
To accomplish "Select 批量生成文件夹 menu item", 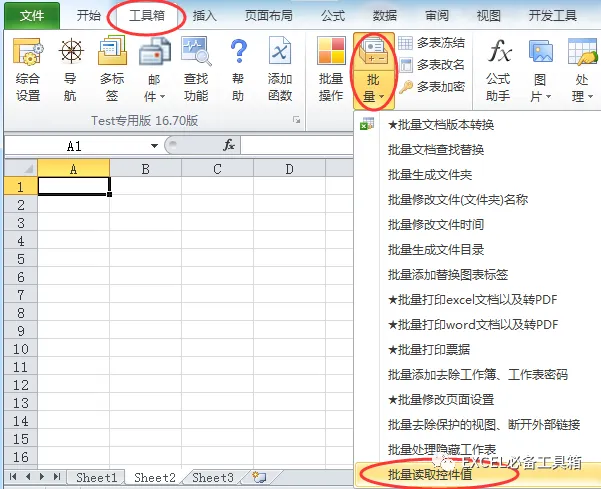I will point(478,175).
